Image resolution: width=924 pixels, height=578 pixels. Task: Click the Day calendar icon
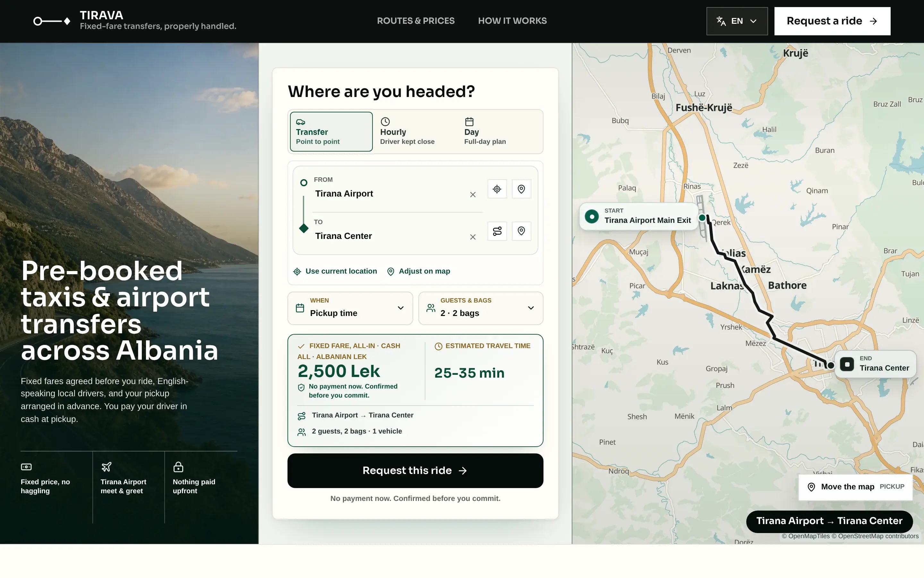click(469, 122)
